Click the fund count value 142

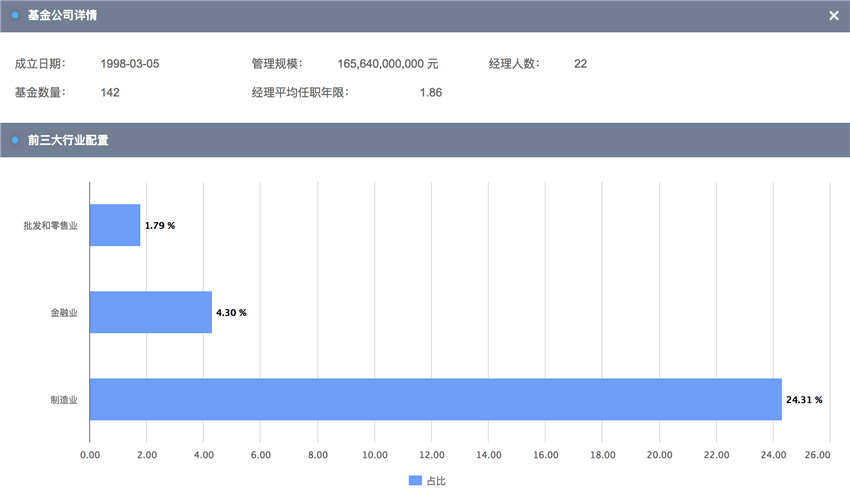[x=110, y=93]
